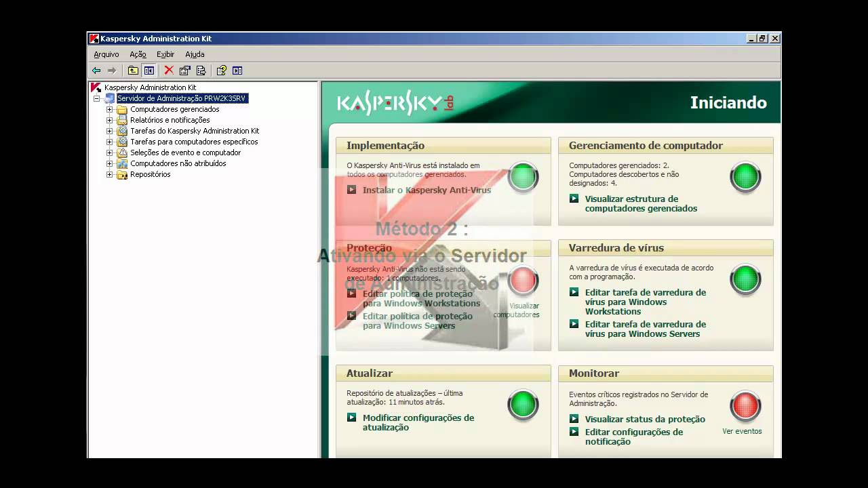
Task: Expand Tarefas do Kaspersky Administration Kit node
Action: pyautogui.click(x=109, y=131)
